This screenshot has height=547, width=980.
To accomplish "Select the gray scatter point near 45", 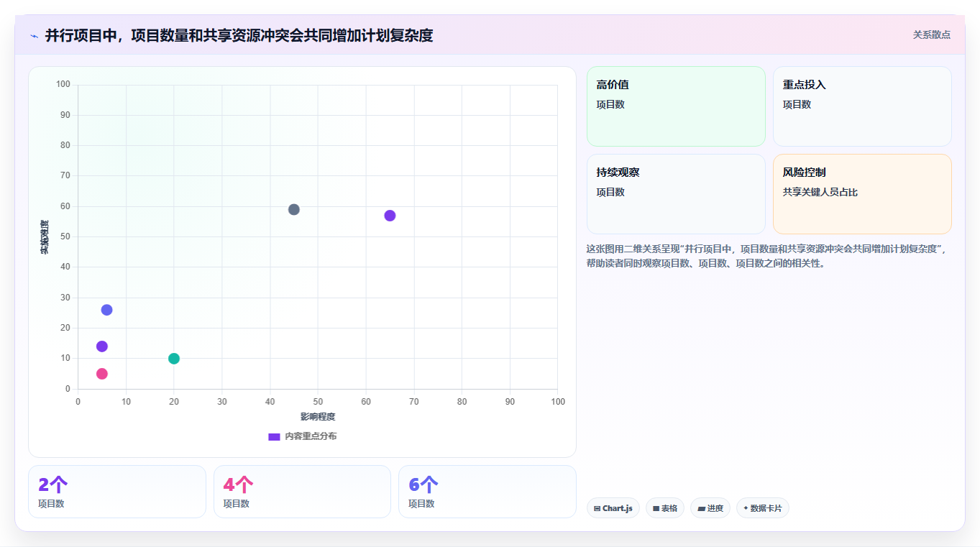I will [293, 209].
